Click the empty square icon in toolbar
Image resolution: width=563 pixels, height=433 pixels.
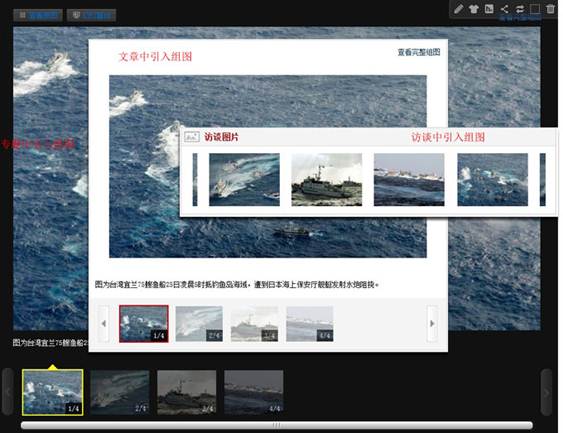[x=535, y=9]
